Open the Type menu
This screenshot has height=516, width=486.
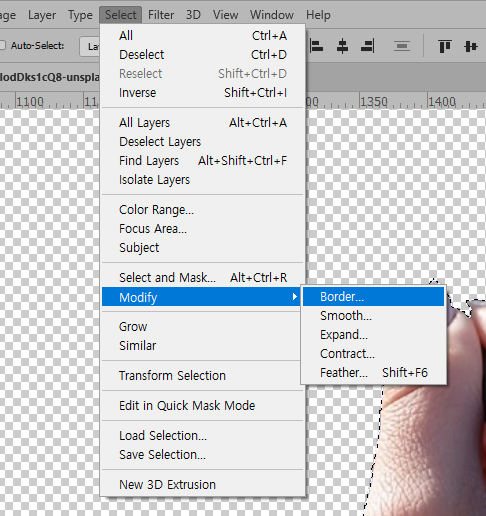(x=80, y=15)
